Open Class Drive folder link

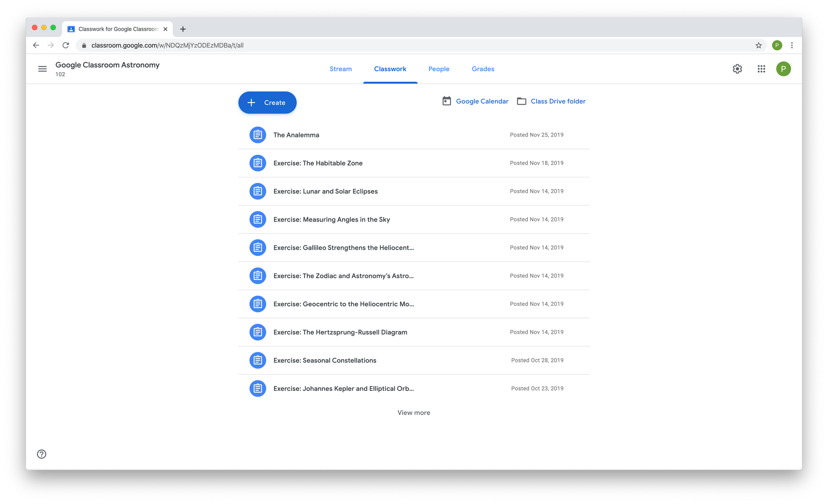[558, 101]
